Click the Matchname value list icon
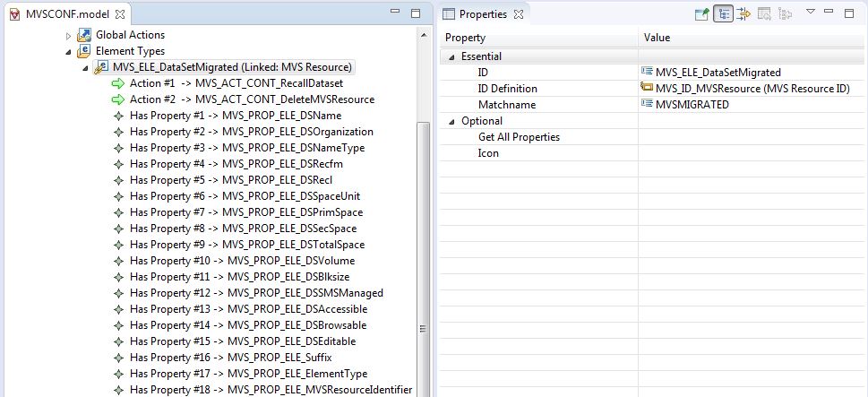This screenshot has height=397, width=868. [x=647, y=104]
